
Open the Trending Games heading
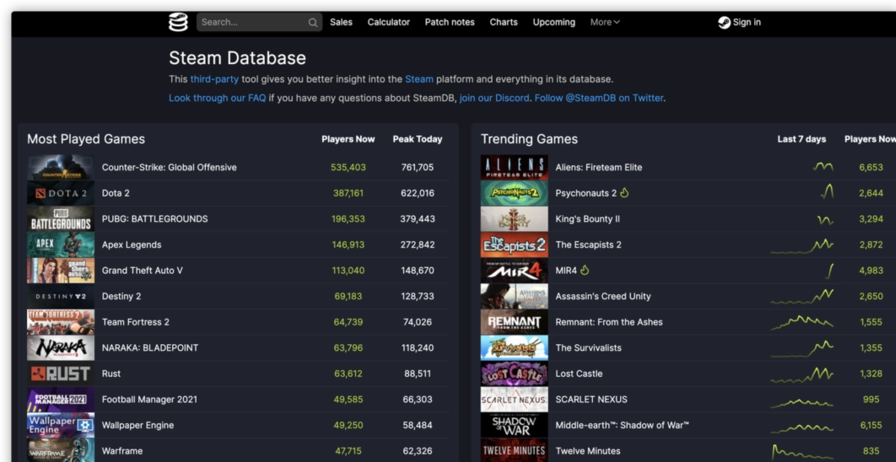coord(529,139)
